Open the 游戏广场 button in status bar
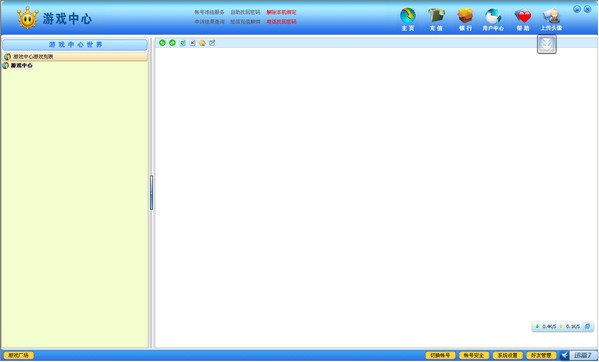Screen dimensions: 599x362 19,356
